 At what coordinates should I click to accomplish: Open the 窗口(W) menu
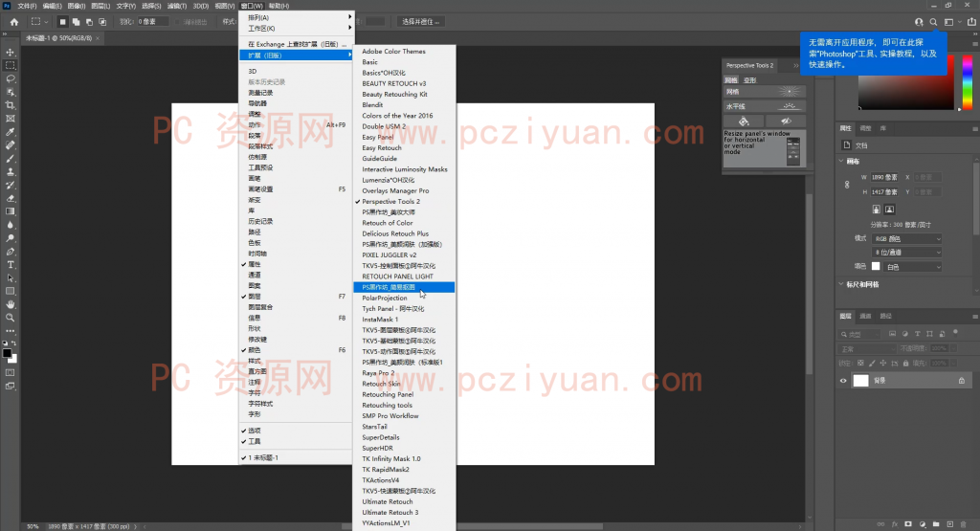click(x=252, y=6)
